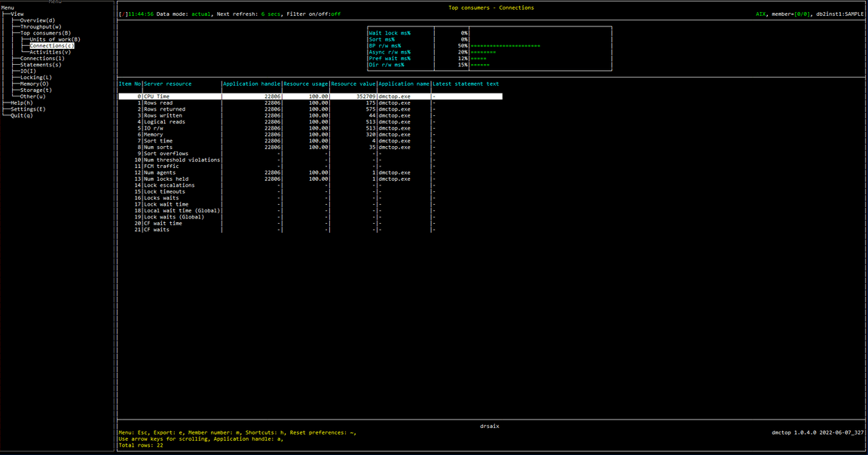
Task: Open Statements(s) menu item
Action: (41, 65)
